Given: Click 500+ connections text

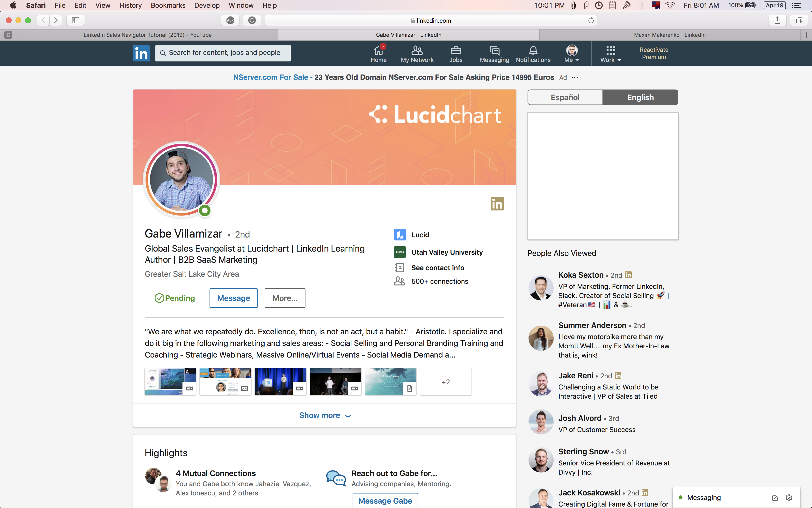Looking at the screenshot, I should [440, 282].
